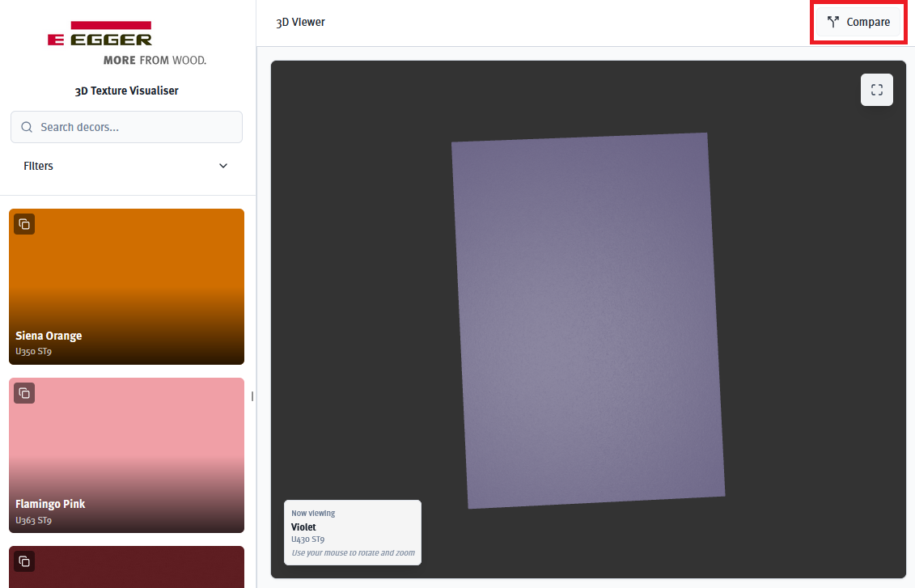This screenshot has width=915, height=588.
Task: Click the Compare button
Action: (x=858, y=22)
